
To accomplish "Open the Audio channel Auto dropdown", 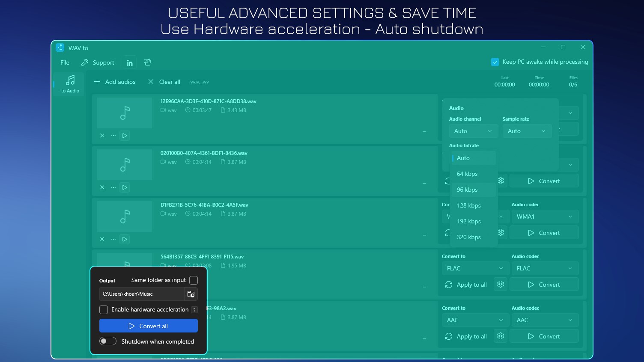I will tap(473, 131).
